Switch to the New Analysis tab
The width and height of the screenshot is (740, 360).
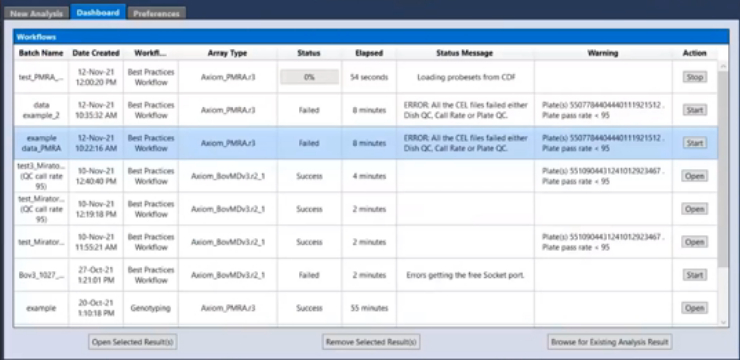pos(36,13)
